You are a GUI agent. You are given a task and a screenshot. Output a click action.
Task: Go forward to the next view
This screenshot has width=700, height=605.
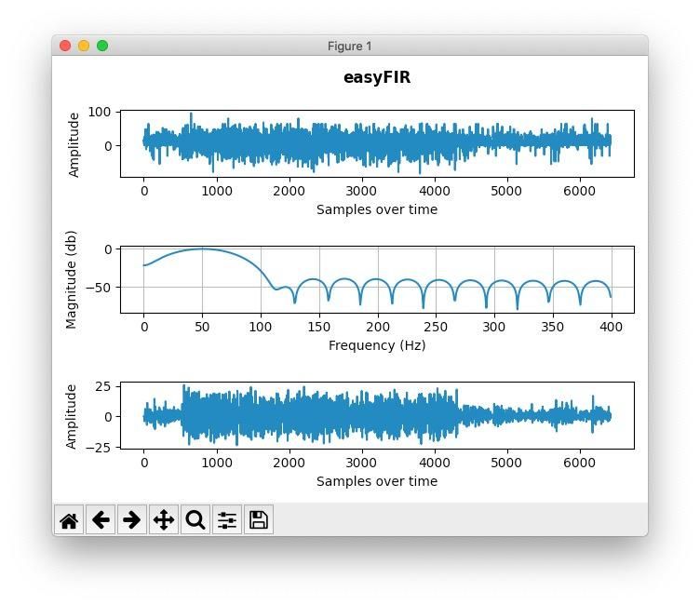click(132, 519)
